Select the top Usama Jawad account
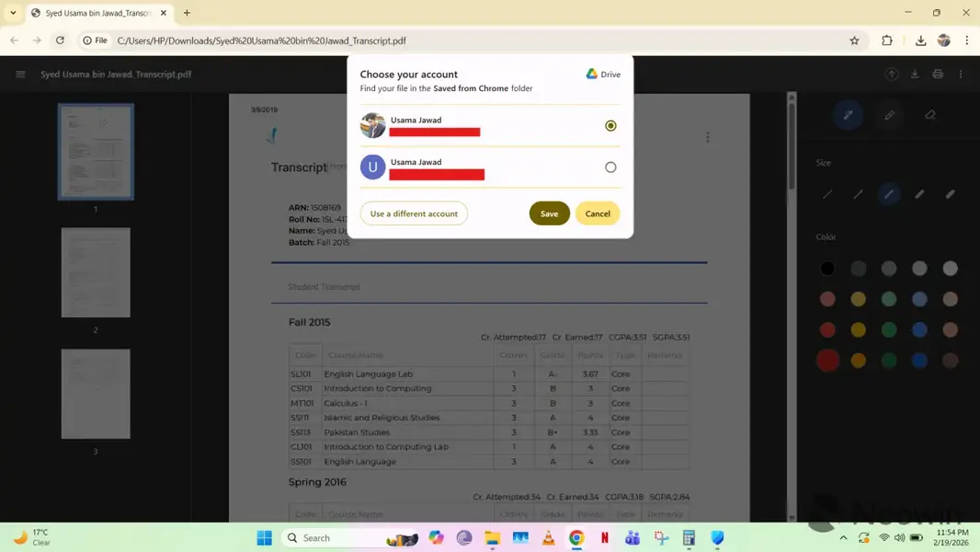 click(610, 125)
